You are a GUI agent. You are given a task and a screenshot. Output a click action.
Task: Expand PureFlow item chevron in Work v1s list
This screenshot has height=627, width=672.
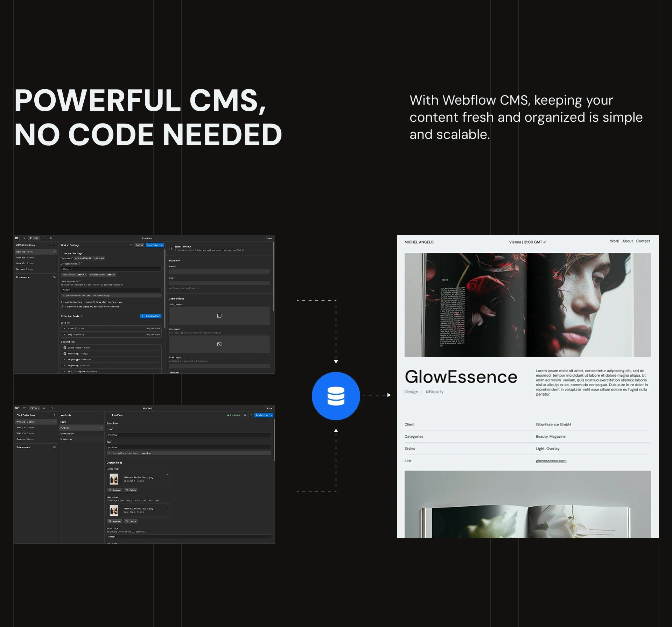click(101, 428)
